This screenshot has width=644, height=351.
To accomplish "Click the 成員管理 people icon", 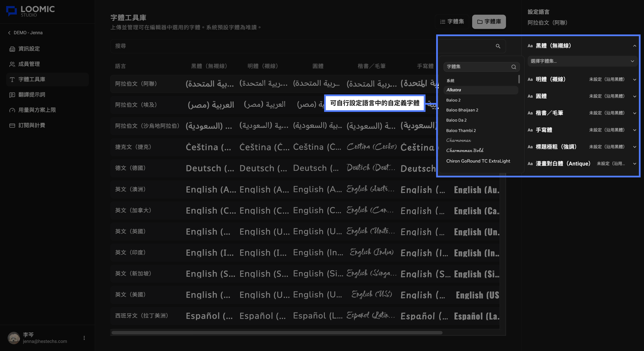I will click(12, 64).
